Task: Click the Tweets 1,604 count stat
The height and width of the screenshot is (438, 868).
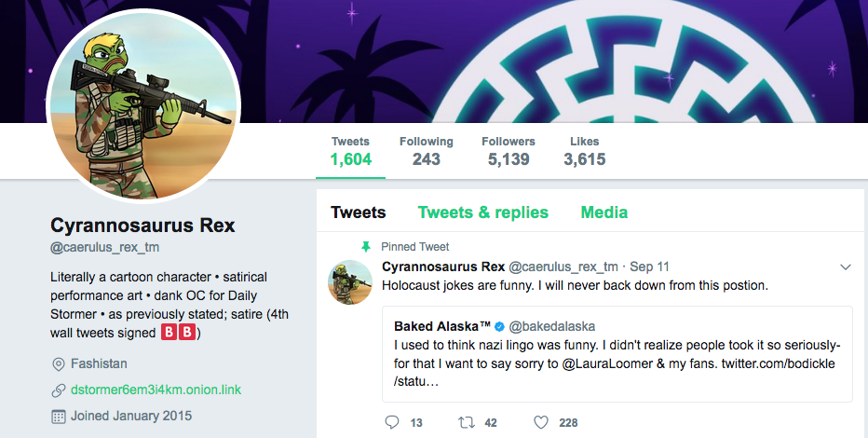Action: tap(350, 151)
